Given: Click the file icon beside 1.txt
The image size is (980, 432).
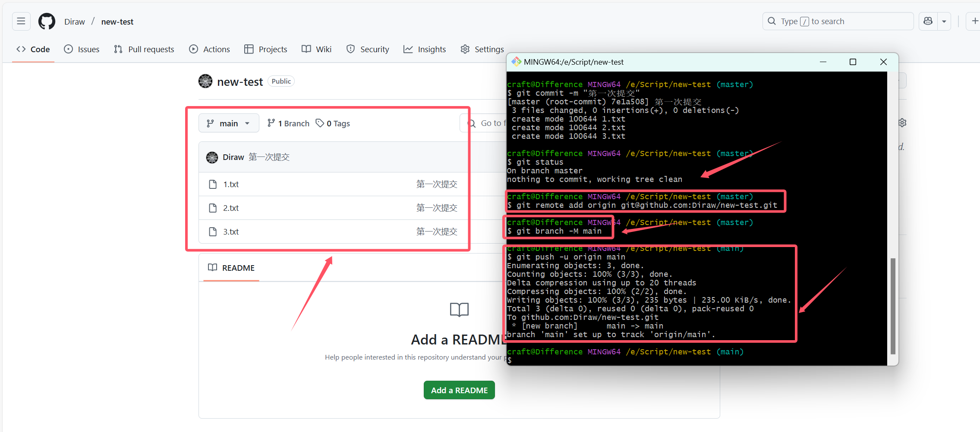Looking at the screenshot, I should pos(213,184).
